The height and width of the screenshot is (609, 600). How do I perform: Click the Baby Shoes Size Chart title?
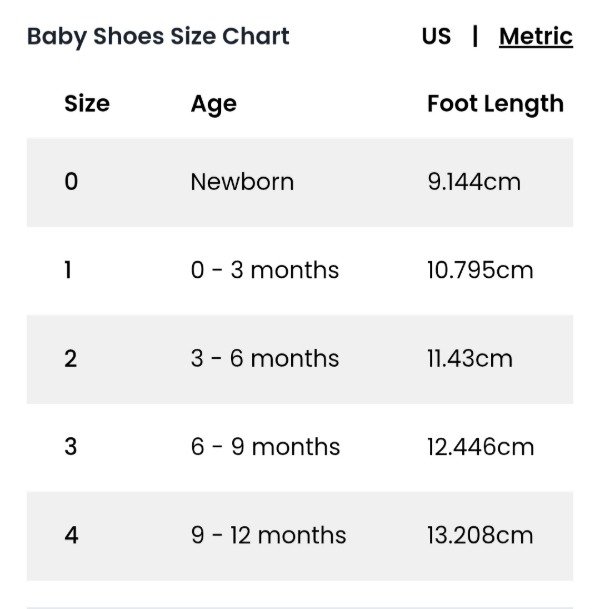(158, 37)
